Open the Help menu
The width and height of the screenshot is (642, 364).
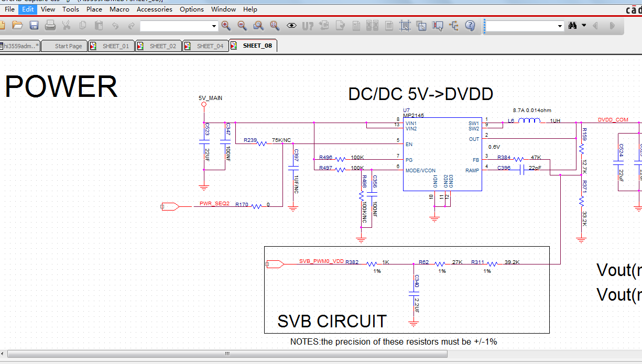click(x=250, y=9)
